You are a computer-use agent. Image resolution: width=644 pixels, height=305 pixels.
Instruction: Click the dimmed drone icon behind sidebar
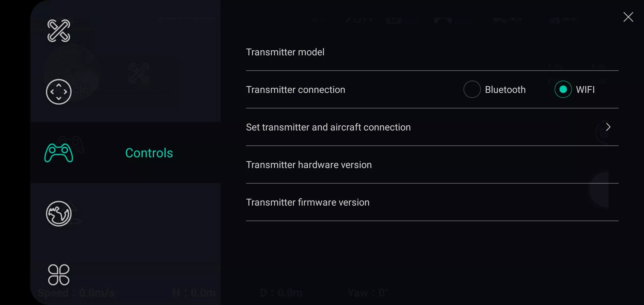pos(139,73)
